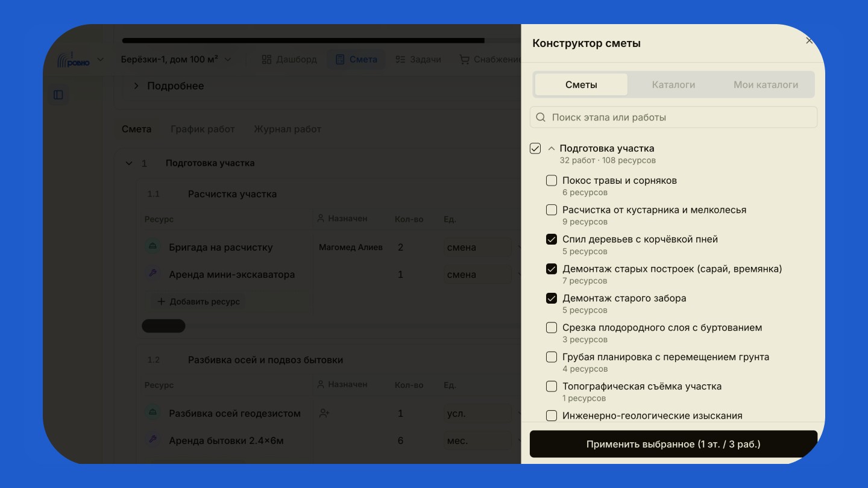This screenshot has height=488, width=868.
Task: Click assign-person icon for Разбивка осей геодезистом
Action: tap(324, 413)
